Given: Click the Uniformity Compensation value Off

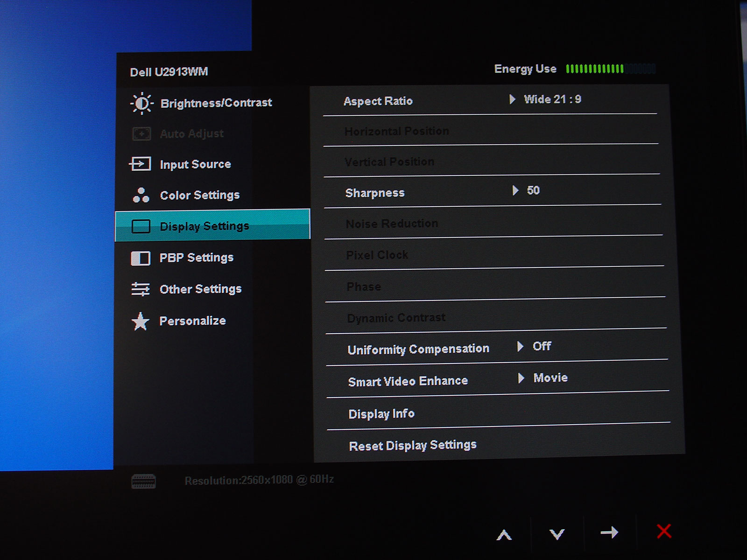Looking at the screenshot, I should point(542,346).
